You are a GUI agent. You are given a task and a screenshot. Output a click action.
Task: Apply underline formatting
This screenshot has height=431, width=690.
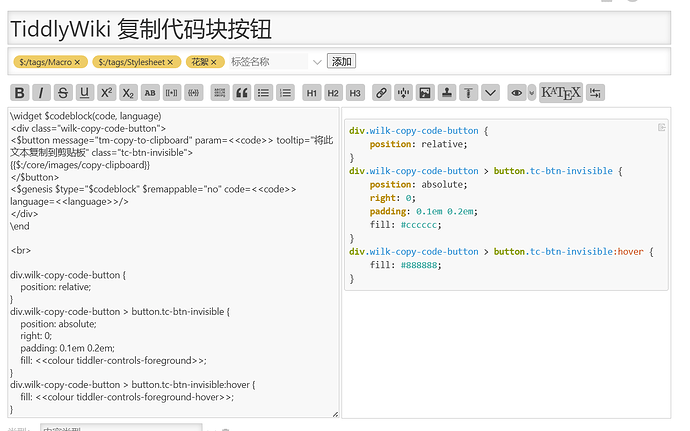point(84,93)
